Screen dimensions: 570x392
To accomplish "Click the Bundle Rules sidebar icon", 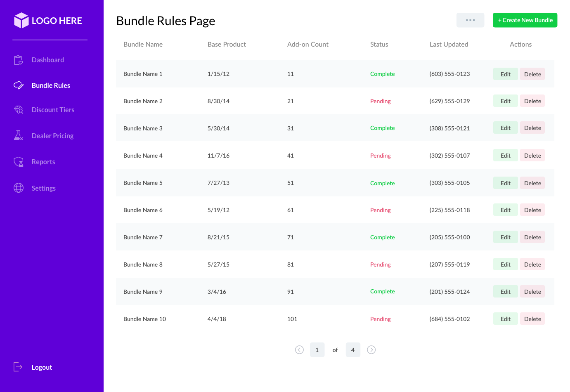I will pos(19,85).
